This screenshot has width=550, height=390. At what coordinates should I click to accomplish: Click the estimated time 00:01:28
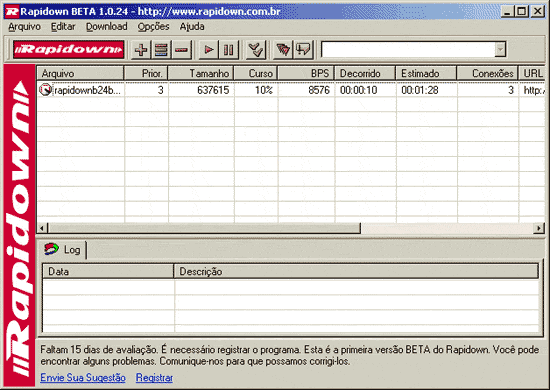click(420, 90)
